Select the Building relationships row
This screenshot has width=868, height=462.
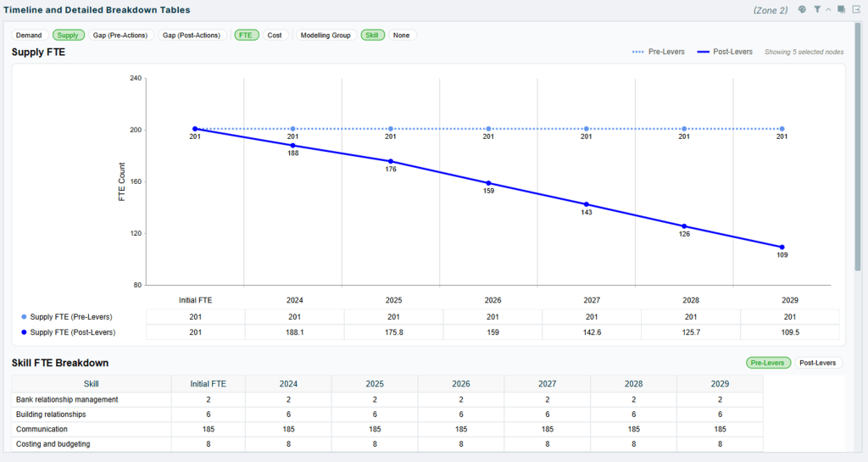pyautogui.click(x=387, y=415)
